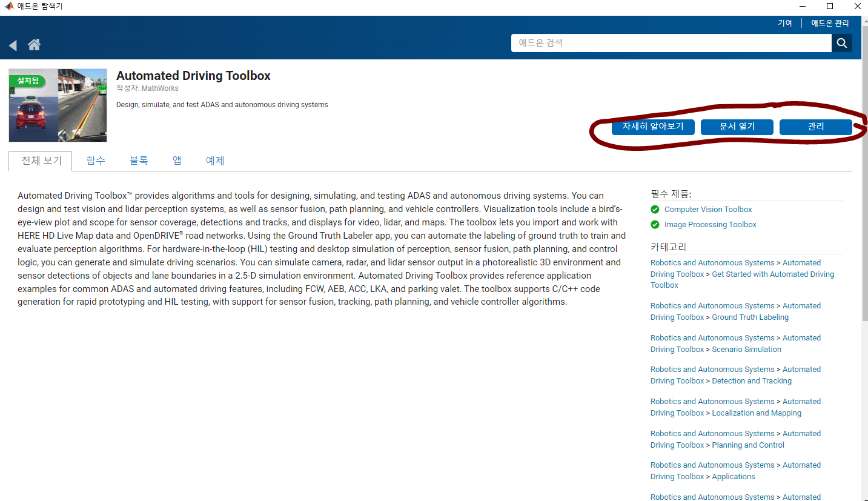Click the back arrow icon

13,45
